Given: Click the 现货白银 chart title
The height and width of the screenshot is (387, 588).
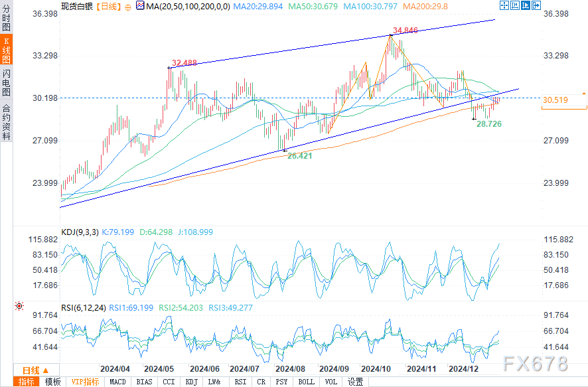Looking at the screenshot, I should point(77,7).
